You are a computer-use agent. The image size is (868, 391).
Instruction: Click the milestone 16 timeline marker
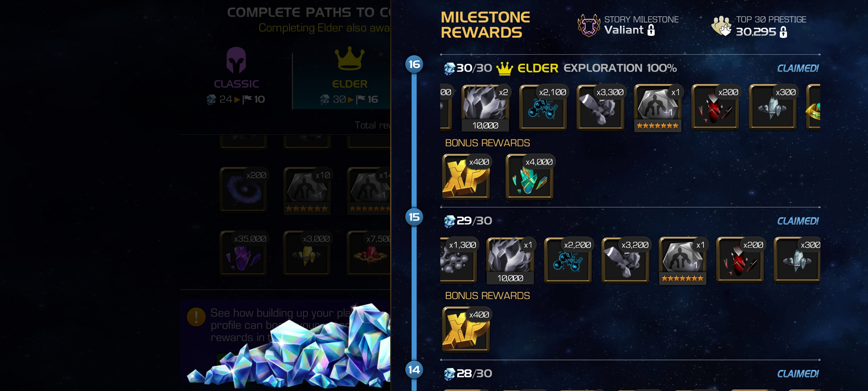(414, 64)
